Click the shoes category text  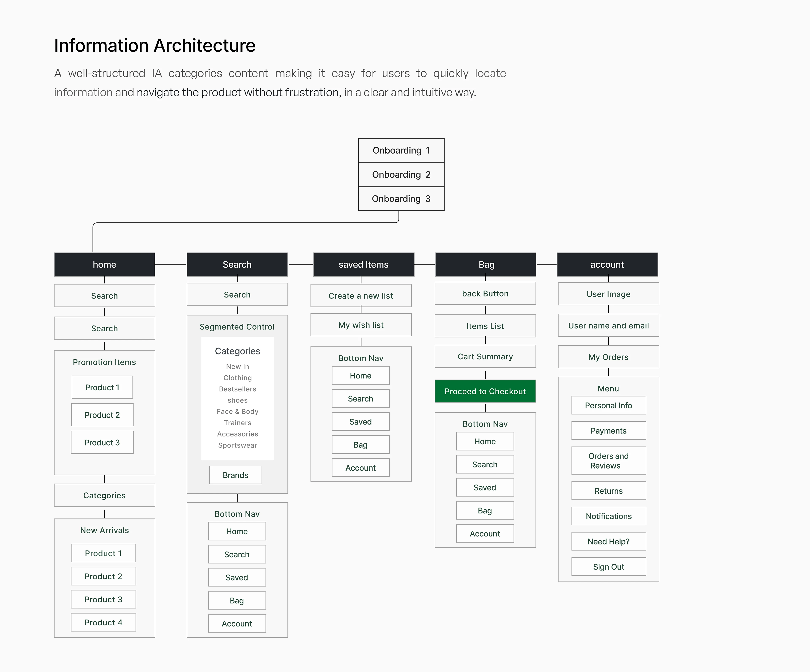[238, 400]
